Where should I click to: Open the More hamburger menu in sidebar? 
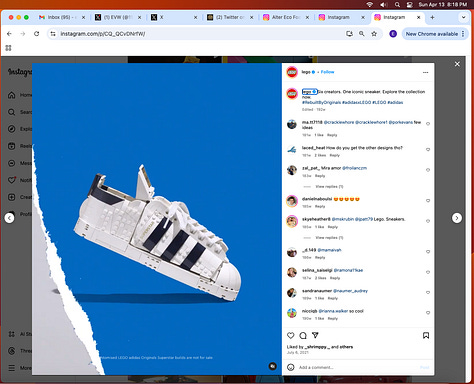(12, 368)
